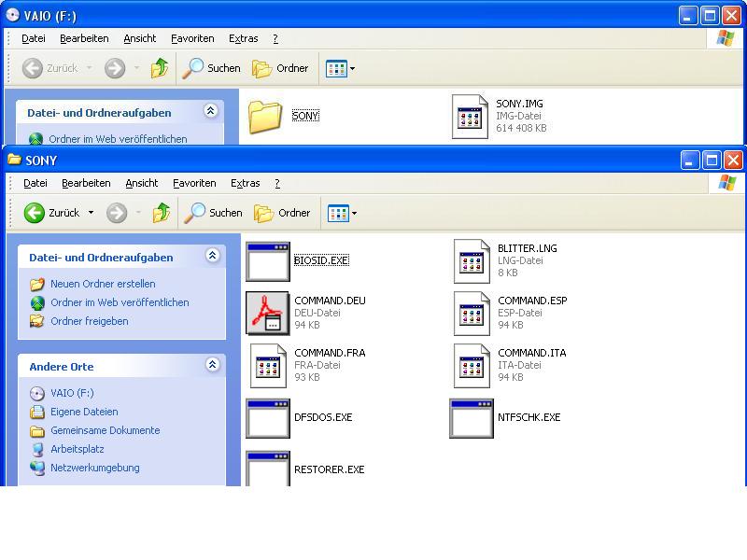This screenshot has width=747, height=560.
Task: Select the SONY.IMG file icon
Action: [x=470, y=117]
